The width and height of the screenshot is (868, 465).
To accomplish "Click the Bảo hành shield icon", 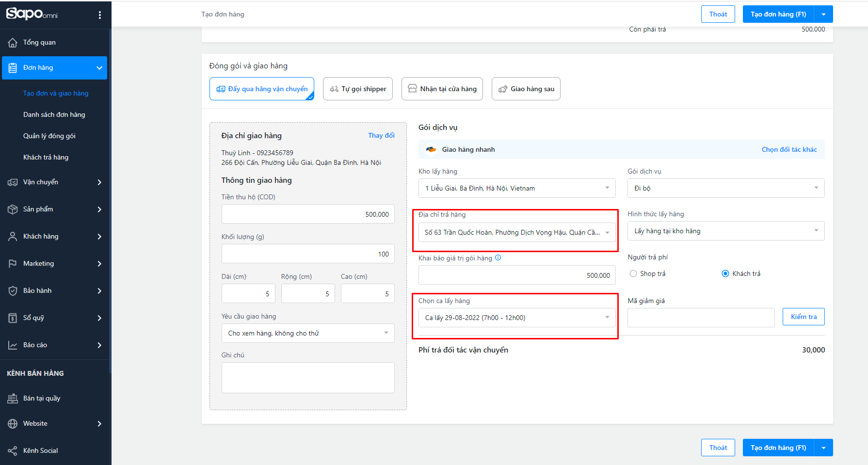I will coord(13,291).
